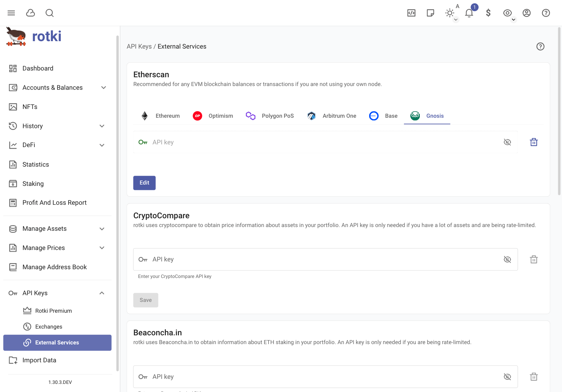The width and height of the screenshot is (562, 392).
Task: Open the page help icon beside breadcrumb
Action: [540, 47]
